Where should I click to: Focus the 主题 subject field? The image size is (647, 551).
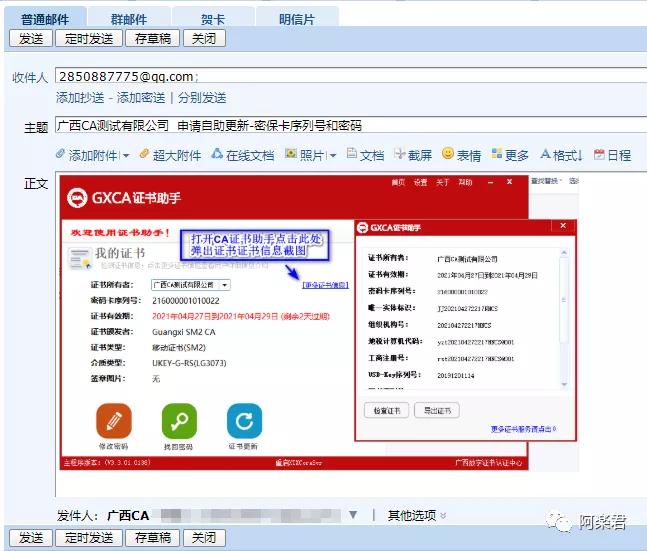click(x=351, y=125)
